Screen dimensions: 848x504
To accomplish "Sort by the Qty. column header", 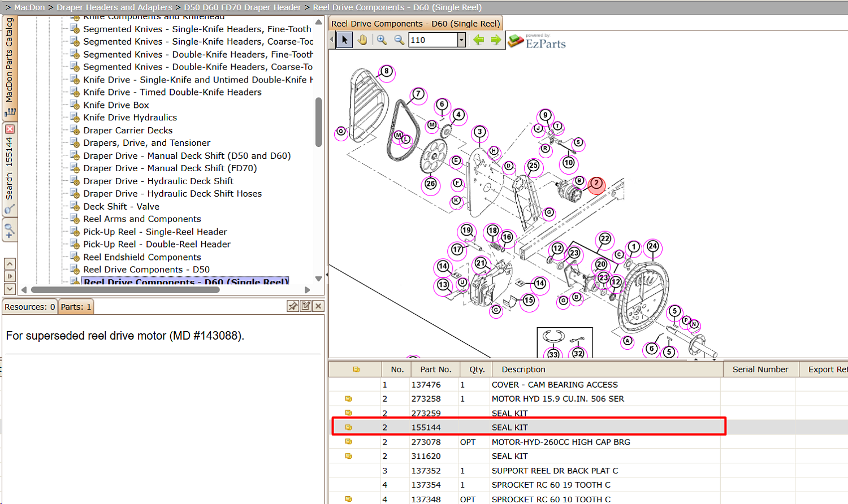I will pos(477,370).
